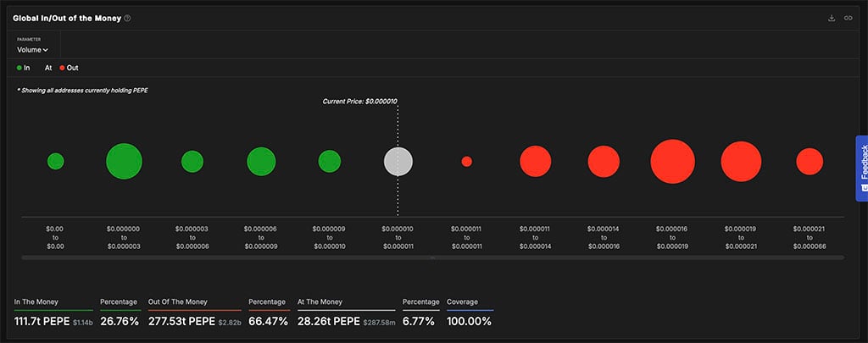Click the largest green bubble for $0.000000 to $0.000003
The height and width of the screenshot is (343, 868).
pyautogui.click(x=124, y=161)
